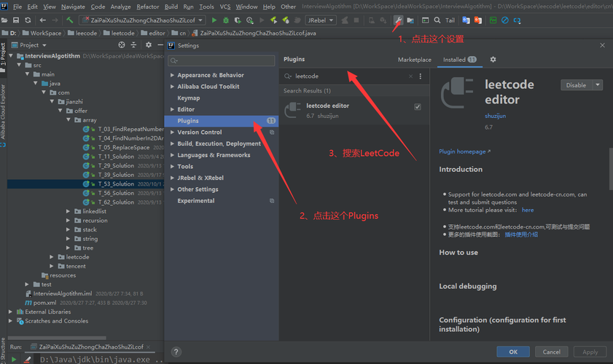Image resolution: width=613 pixels, height=364 pixels.
Task: Switch to the Marketplace tab
Action: coord(414,60)
